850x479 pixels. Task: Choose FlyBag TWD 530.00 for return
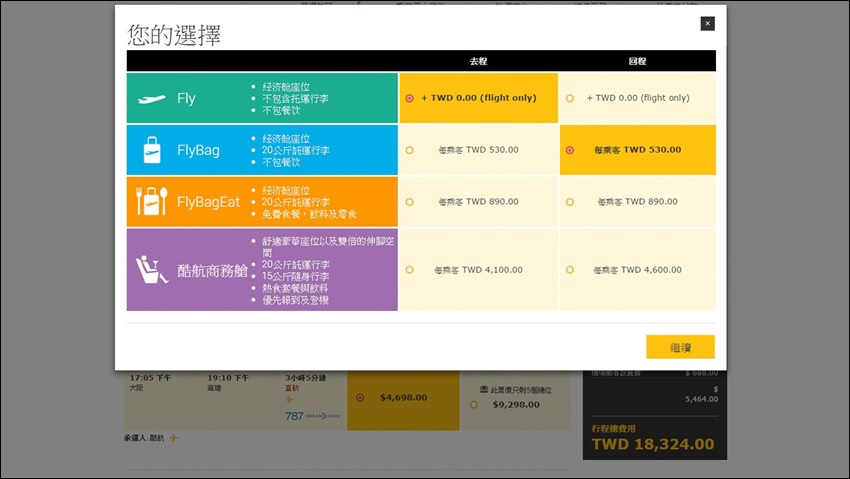[x=570, y=150]
